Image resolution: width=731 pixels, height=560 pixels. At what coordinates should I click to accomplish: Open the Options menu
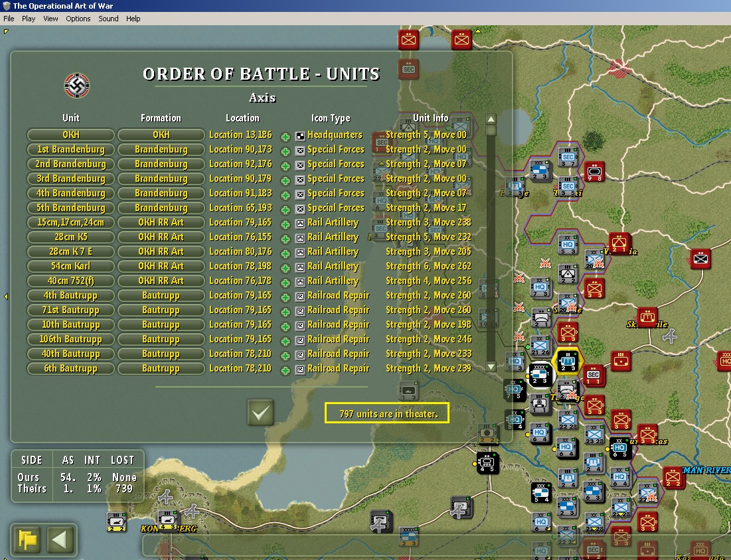pyautogui.click(x=78, y=19)
